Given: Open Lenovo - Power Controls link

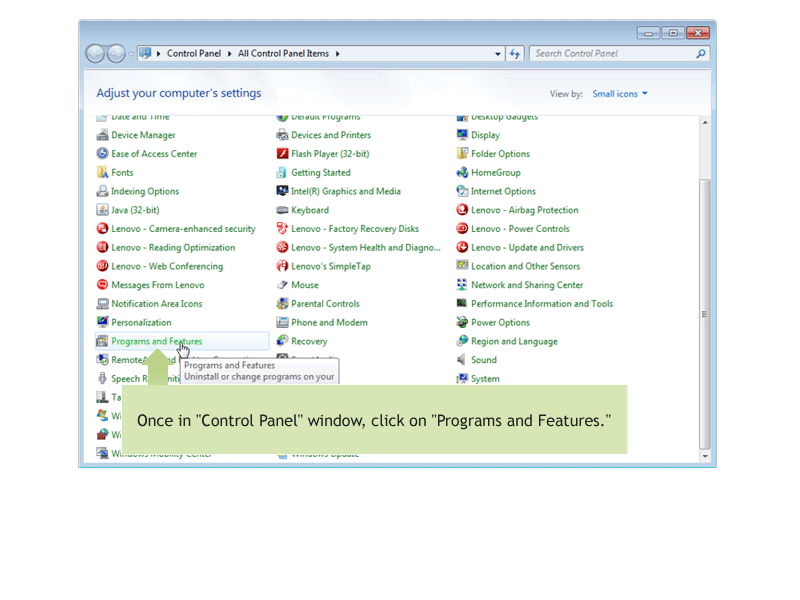Looking at the screenshot, I should 520,229.
